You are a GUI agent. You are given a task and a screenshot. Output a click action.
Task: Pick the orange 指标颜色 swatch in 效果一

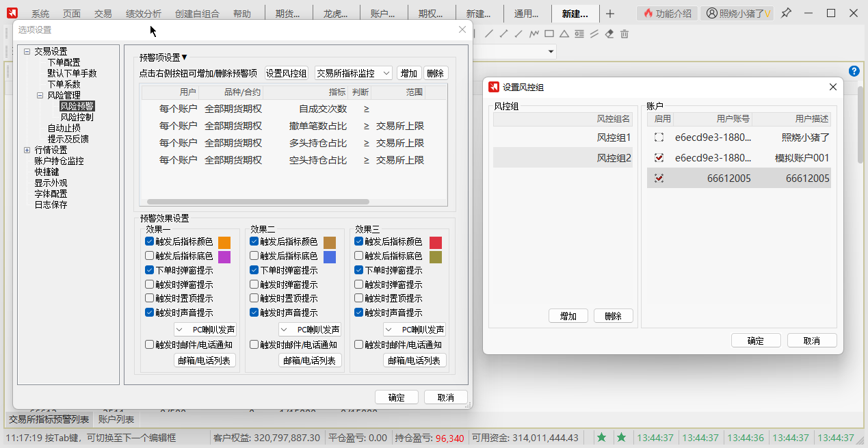224,242
